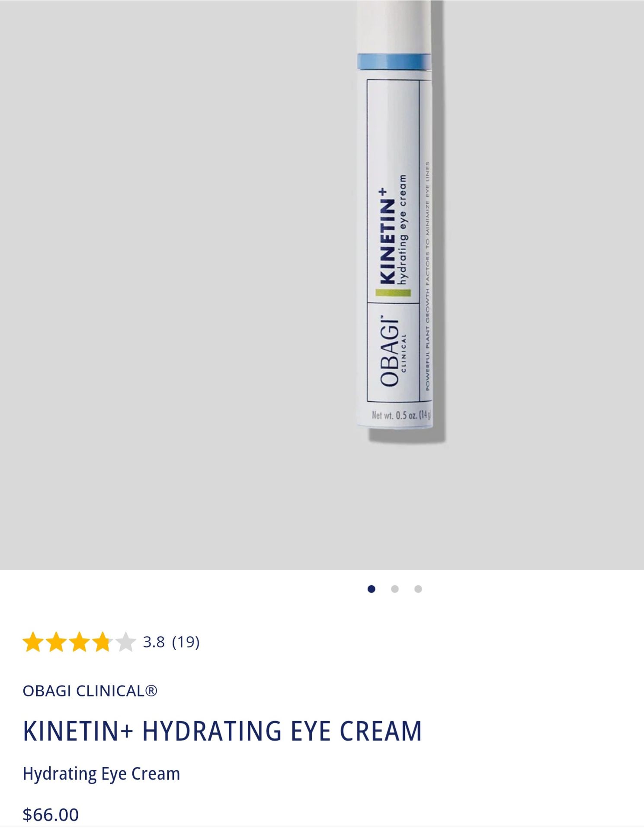
Task: Click the $66.00 price
Action: click(51, 815)
